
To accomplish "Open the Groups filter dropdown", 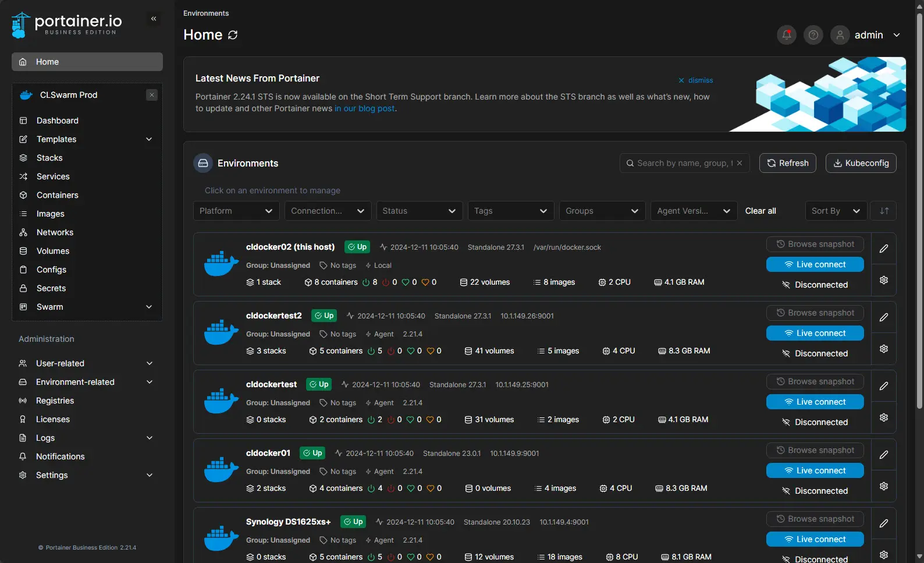I will coord(602,211).
